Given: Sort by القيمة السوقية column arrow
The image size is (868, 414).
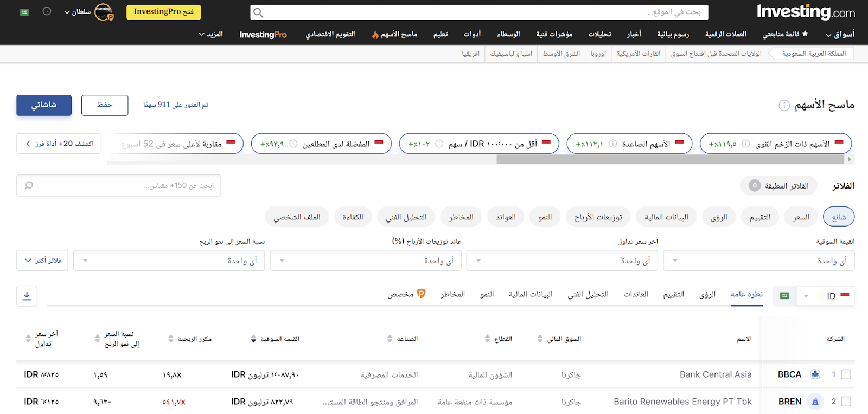Looking at the screenshot, I should [253, 339].
